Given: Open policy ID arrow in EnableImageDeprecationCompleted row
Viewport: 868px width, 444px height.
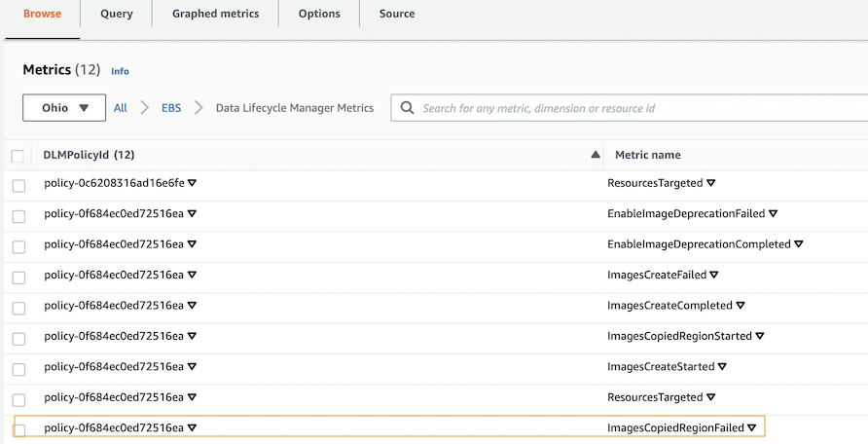Looking at the screenshot, I should pyautogui.click(x=192, y=244).
